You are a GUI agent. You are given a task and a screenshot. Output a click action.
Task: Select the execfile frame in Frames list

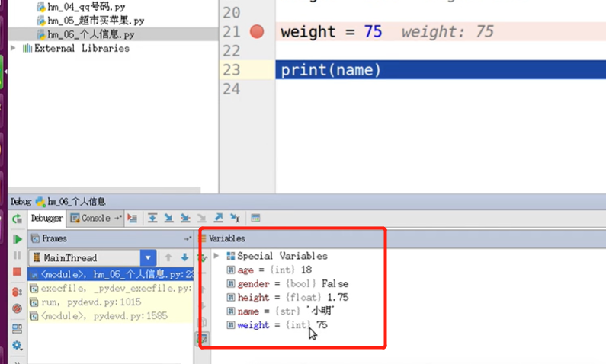(x=111, y=289)
